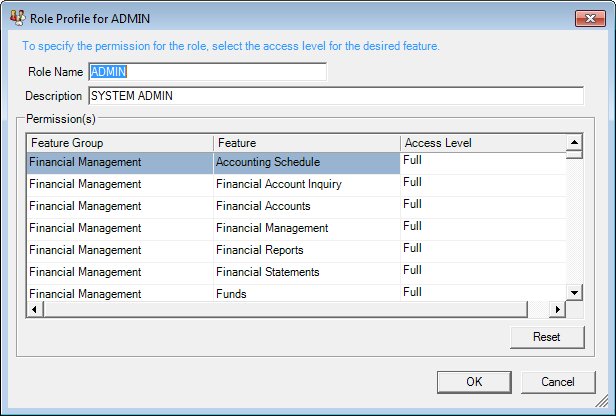Open Access Level for Accounting Schedule
The image size is (616, 416).
482,162
